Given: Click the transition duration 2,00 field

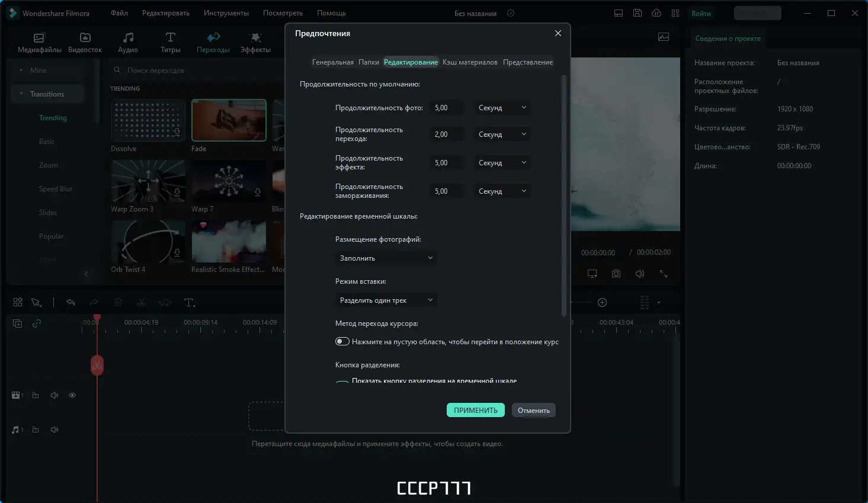Looking at the screenshot, I should point(446,134).
